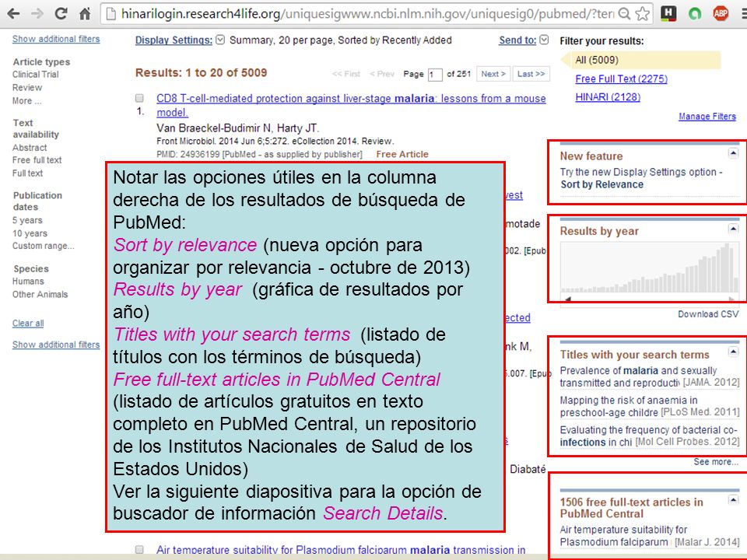Viewport: 747px width, 560px height.
Task: Click the lower Show additional filters link
Action: tap(56, 345)
